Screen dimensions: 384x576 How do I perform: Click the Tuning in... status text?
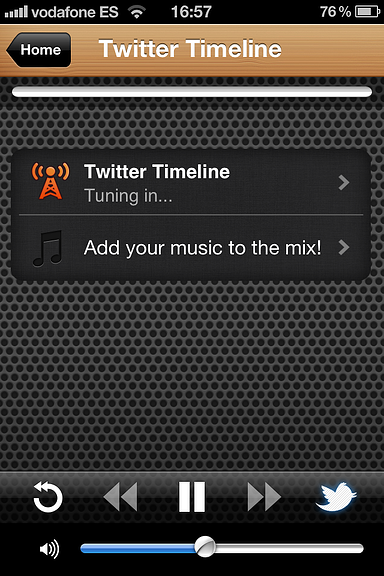pyautogui.click(x=128, y=196)
